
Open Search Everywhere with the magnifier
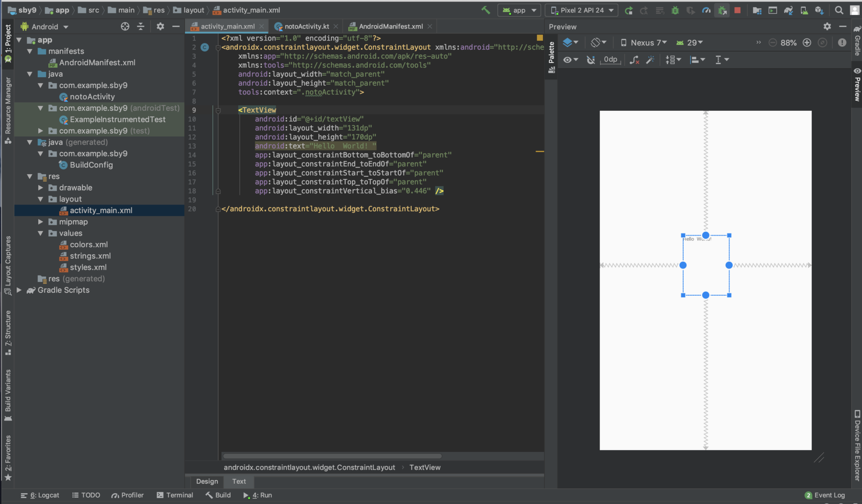[839, 10]
